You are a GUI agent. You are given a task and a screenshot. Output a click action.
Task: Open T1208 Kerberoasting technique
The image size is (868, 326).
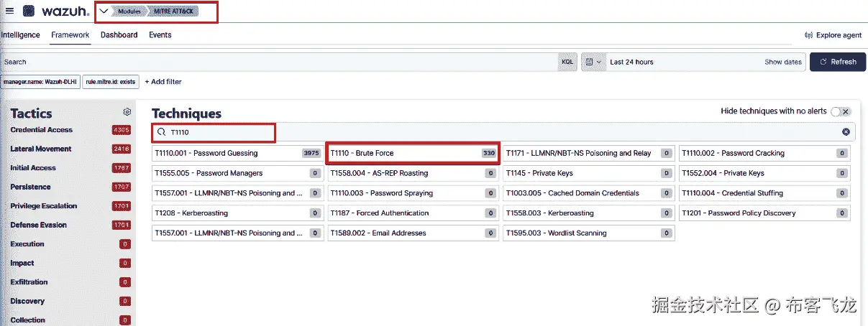pos(237,213)
